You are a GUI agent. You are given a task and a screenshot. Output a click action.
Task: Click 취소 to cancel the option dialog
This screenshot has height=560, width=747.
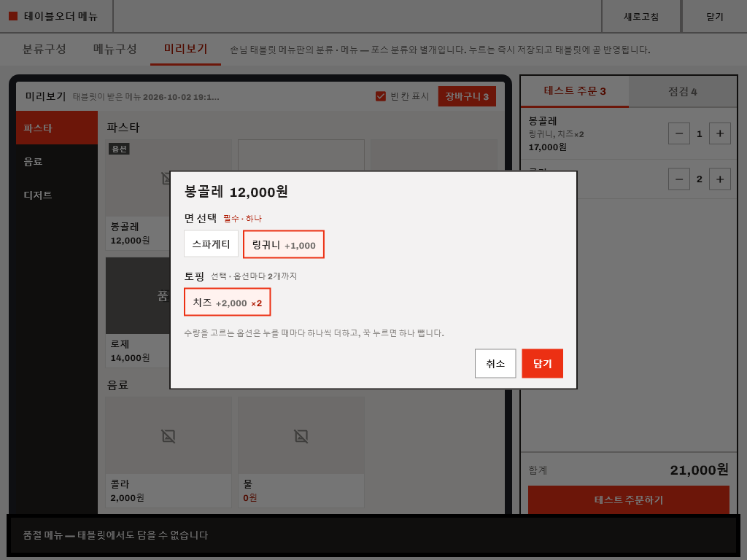click(495, 363)
